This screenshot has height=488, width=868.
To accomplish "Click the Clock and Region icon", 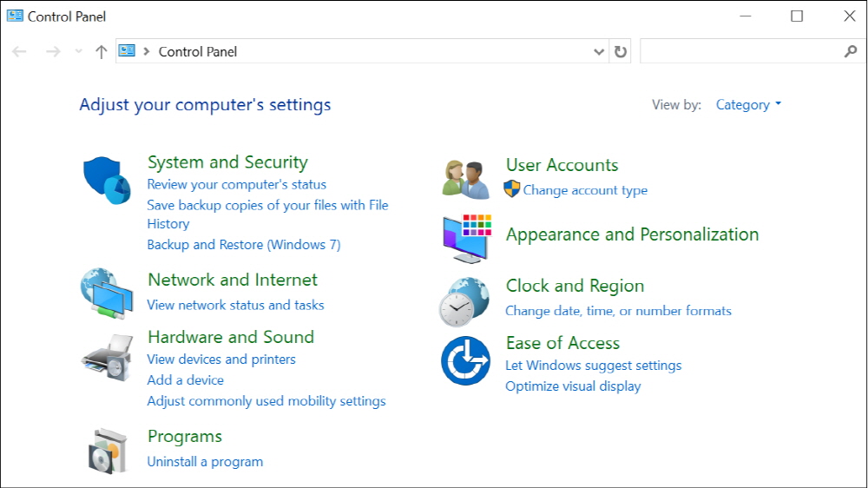I will [464, 300].
